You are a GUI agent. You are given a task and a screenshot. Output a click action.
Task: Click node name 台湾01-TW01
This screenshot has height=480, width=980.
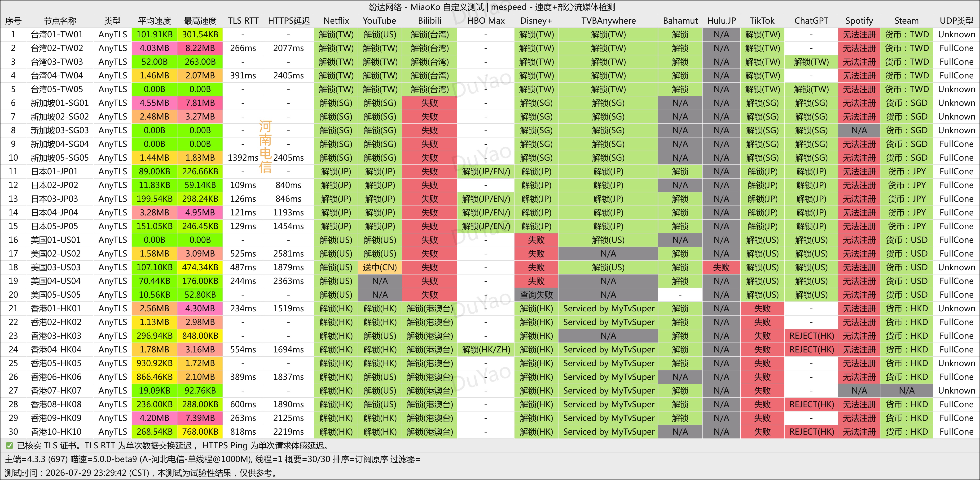tap(57, 34)
